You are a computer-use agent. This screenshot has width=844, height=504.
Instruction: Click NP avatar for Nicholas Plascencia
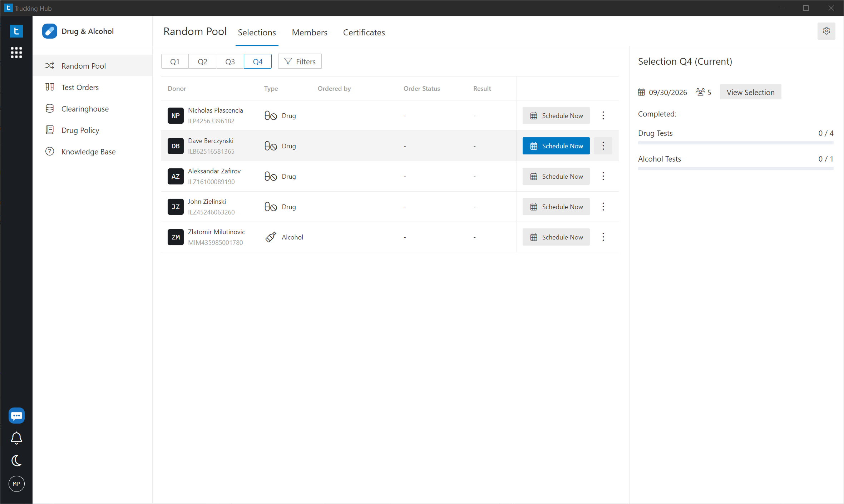coord(176,115)
